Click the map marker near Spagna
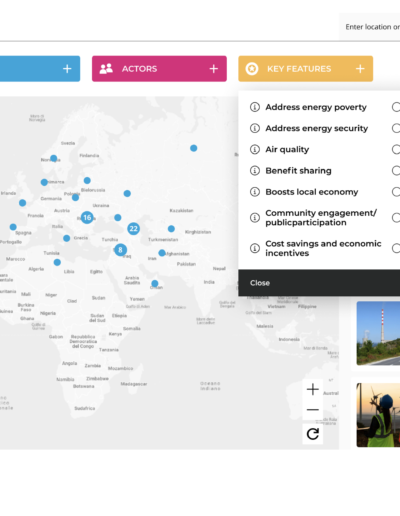 point(13,227)
